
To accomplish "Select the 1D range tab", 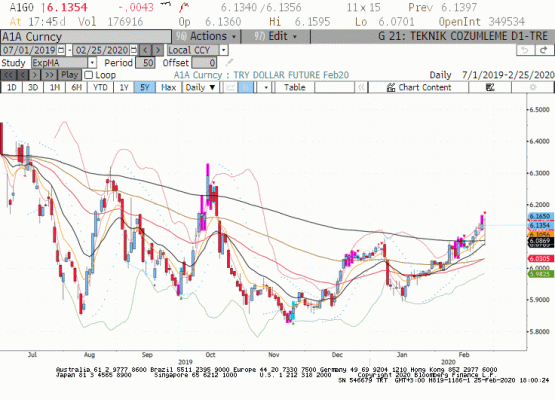I will point(12,87).
